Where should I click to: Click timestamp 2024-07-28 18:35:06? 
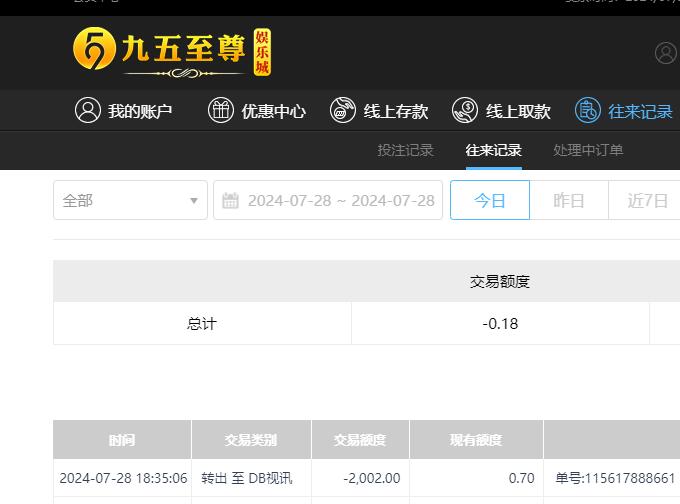pyautogui.click(x=123, y=478)
